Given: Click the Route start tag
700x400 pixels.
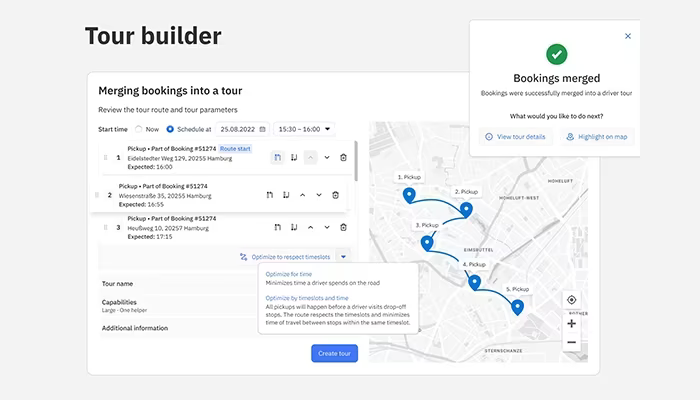Looking at the screenshot, I should [235, 149].
